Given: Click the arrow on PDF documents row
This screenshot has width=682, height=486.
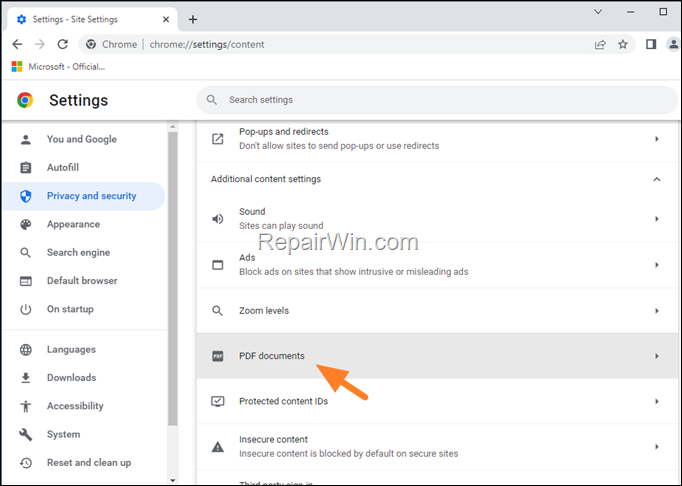Looking at the screenshot, I should (657, 356).
